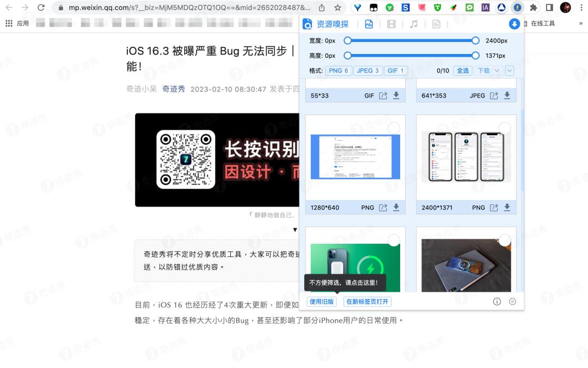Open the Chrome profile avatar

point(566,7)
